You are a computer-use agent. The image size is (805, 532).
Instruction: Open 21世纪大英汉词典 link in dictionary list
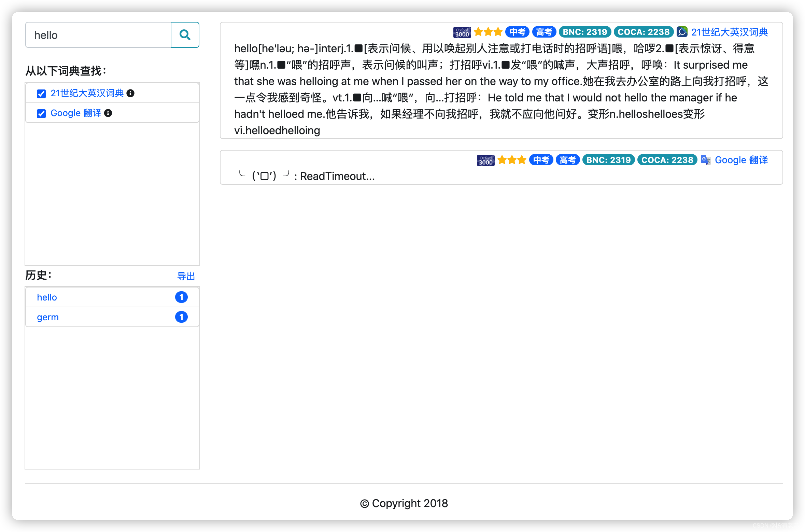(87, 93)
